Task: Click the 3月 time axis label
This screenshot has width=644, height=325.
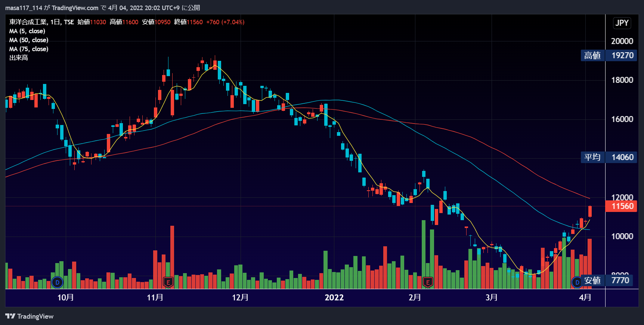Action: 492,297
